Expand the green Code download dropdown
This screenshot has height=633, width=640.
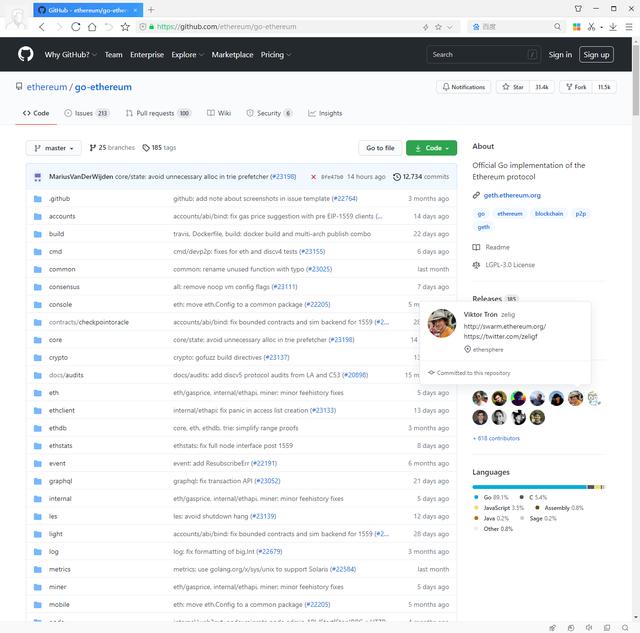431,148
